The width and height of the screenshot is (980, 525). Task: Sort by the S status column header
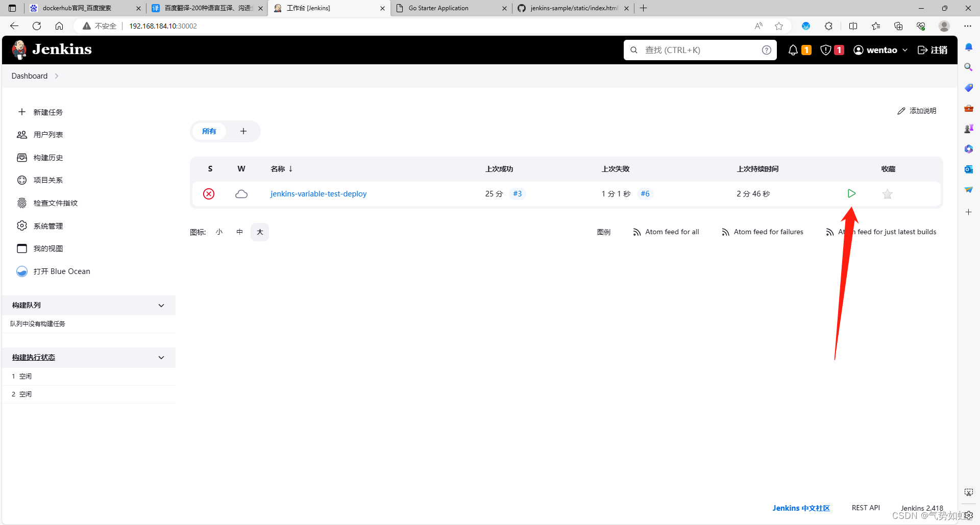[x=210, y=169]
